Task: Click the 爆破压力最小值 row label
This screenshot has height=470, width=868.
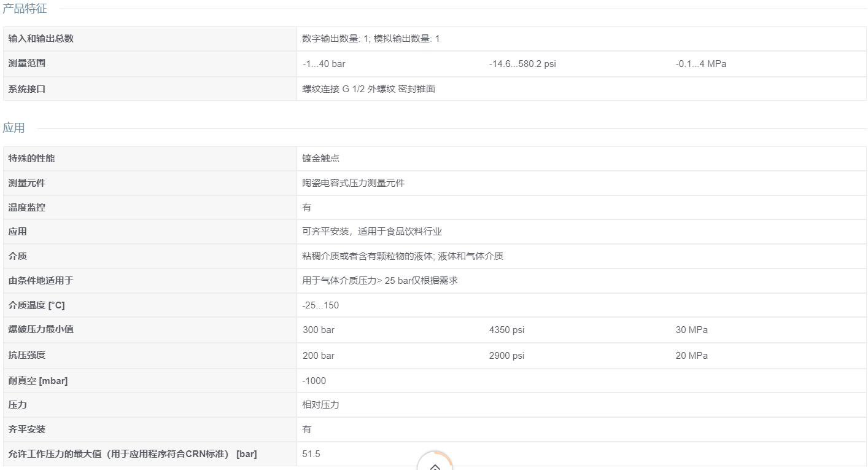Action: coord(41,329)
